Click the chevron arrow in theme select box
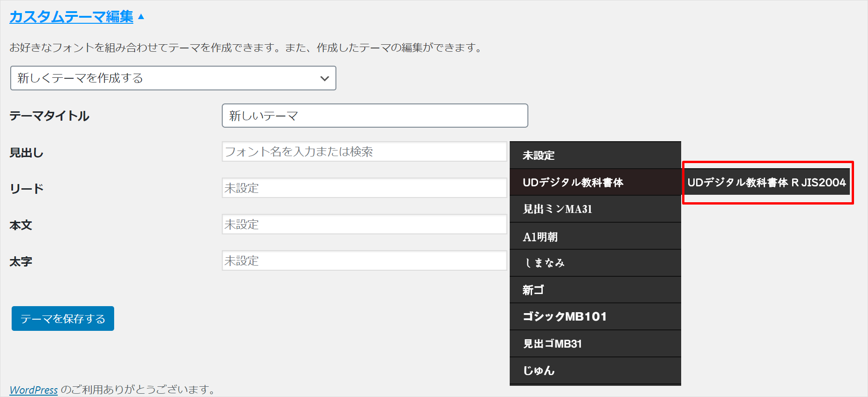868x397 pixels. click(x=324, y=78)
